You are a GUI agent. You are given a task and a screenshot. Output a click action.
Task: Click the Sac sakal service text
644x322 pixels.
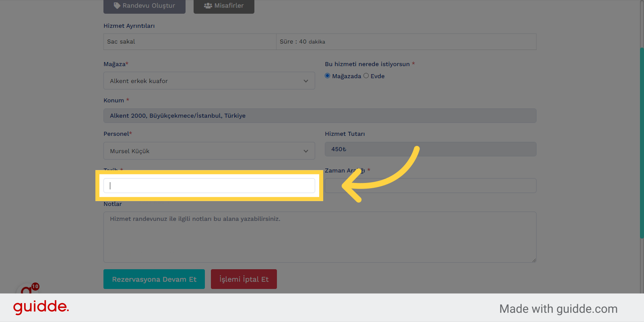(121, 42)
